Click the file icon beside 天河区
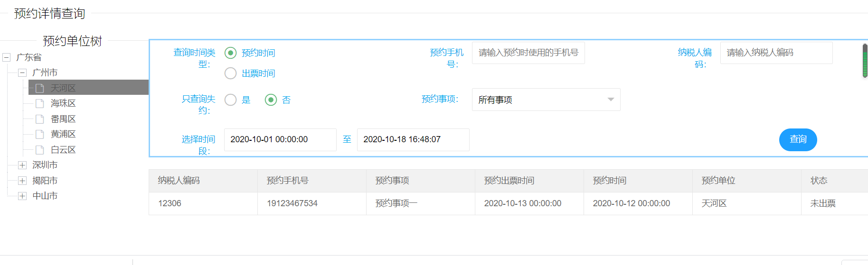 click(40, 88)
